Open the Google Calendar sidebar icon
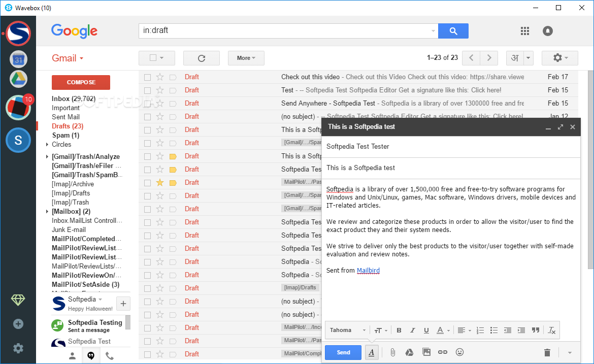This screenshot has height=364, width=594. 18,59
